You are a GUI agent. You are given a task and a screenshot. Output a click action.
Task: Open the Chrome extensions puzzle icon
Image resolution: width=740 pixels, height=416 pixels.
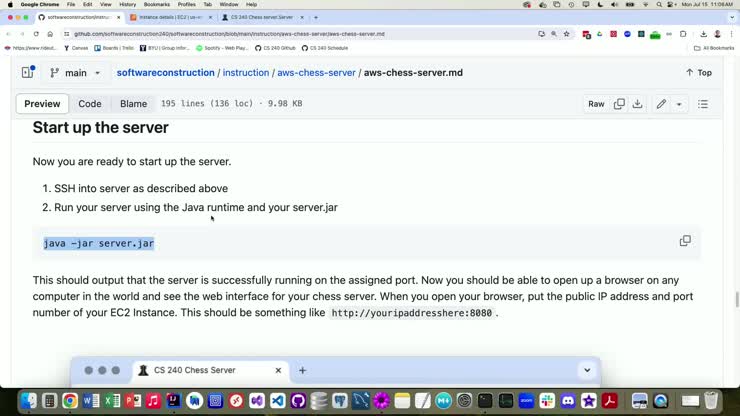point(683,34)
